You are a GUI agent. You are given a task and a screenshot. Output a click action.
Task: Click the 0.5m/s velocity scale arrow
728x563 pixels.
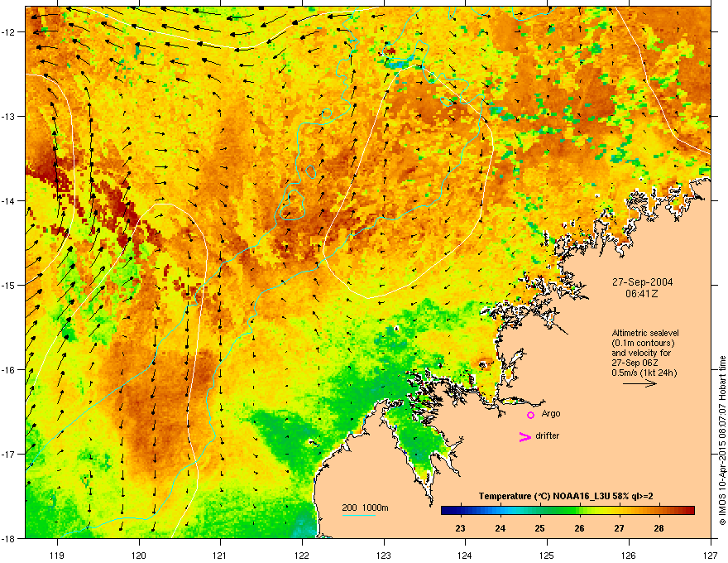click(639, 383)
